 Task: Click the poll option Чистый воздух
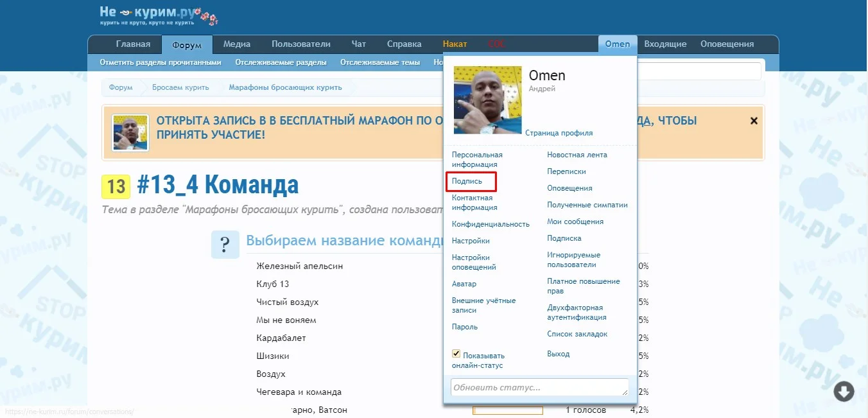[288, 302]
